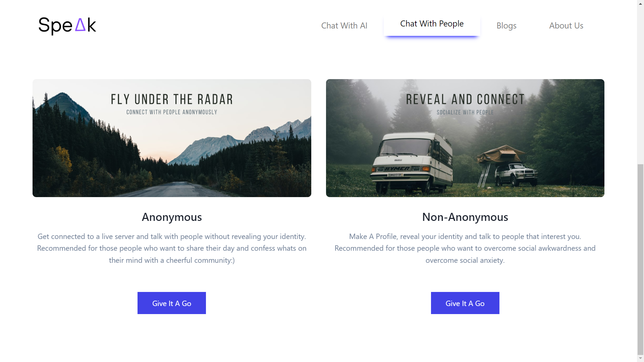
Task: Click the white Hymer camper van photo
Action: click(465, 138)
